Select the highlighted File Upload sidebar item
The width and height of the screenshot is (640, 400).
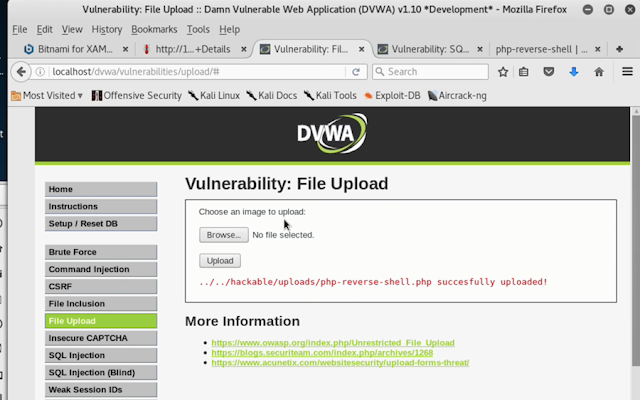101,321
